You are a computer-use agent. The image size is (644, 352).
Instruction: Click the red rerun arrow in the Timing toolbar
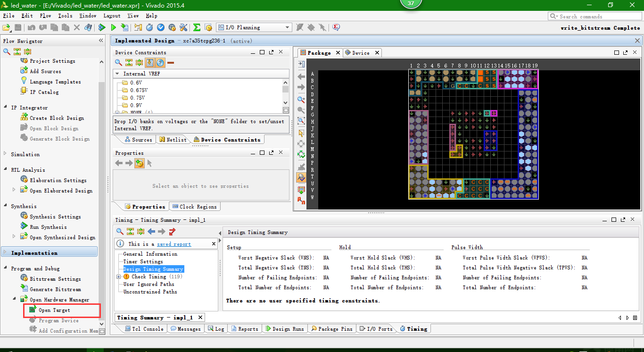172,231
